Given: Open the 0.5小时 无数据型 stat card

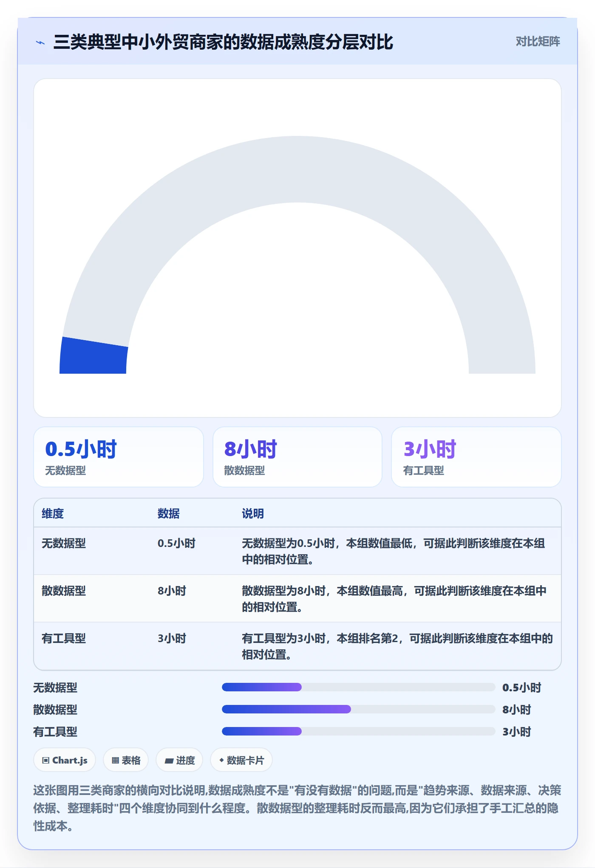Looking at the screenshot, I should (119, 457).
